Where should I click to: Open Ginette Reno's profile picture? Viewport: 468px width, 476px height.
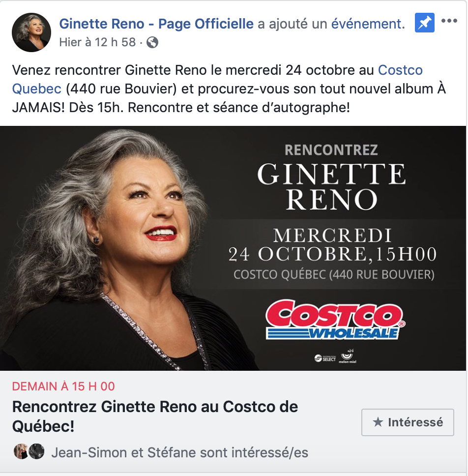[x=31, y=32]
